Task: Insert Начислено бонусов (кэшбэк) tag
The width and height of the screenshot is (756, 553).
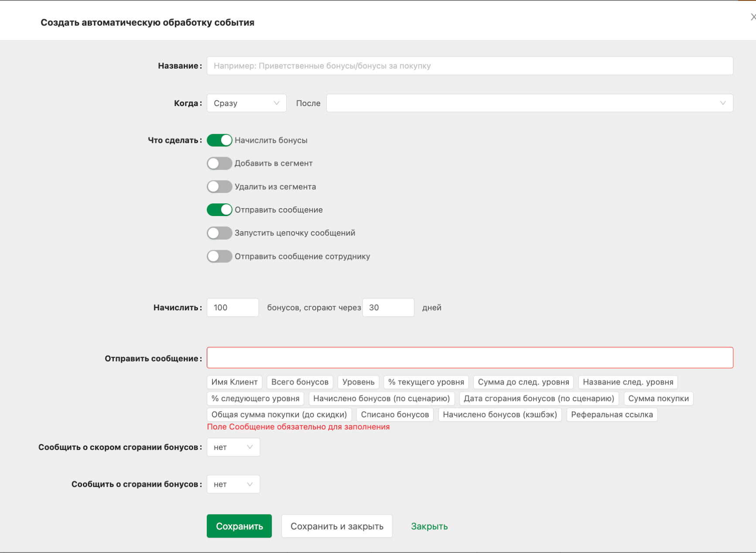Action: (500, 415)
